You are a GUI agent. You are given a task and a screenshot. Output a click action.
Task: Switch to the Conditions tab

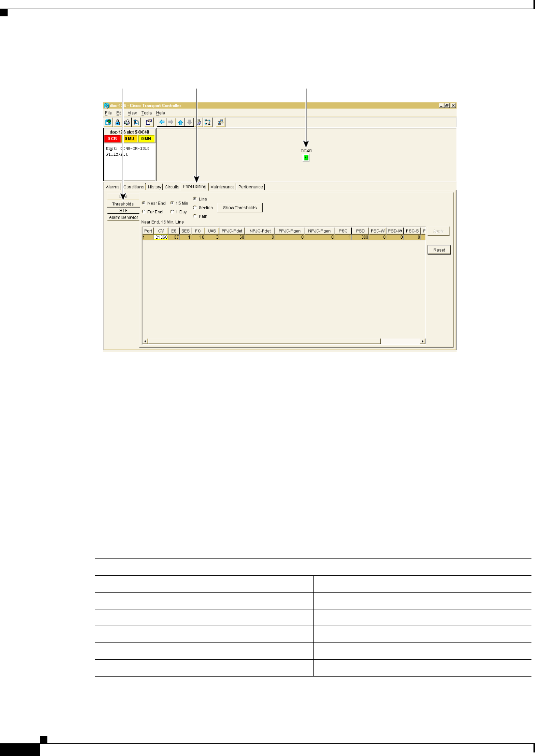[x=134, y=187]
